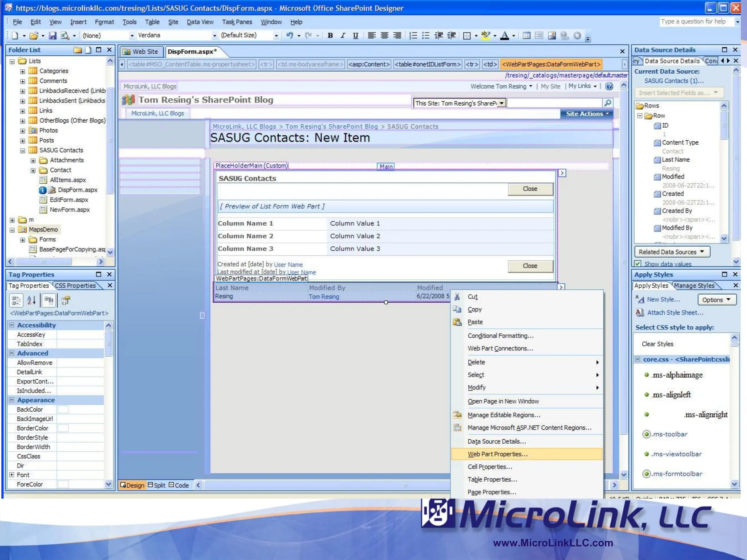Insert a picture from file icon
Screen dimensions: 747x560
coord(552,35)
